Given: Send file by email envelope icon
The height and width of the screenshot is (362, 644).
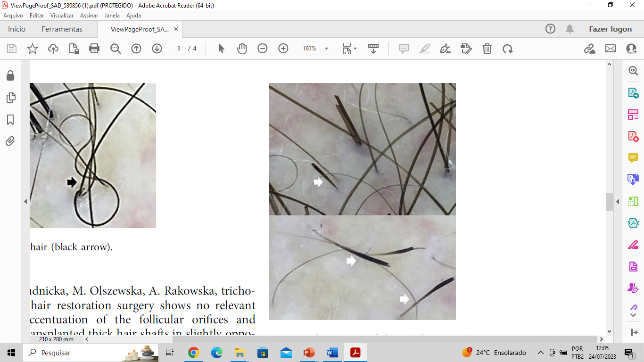Looking at the screenshot, I should (611, 49).
